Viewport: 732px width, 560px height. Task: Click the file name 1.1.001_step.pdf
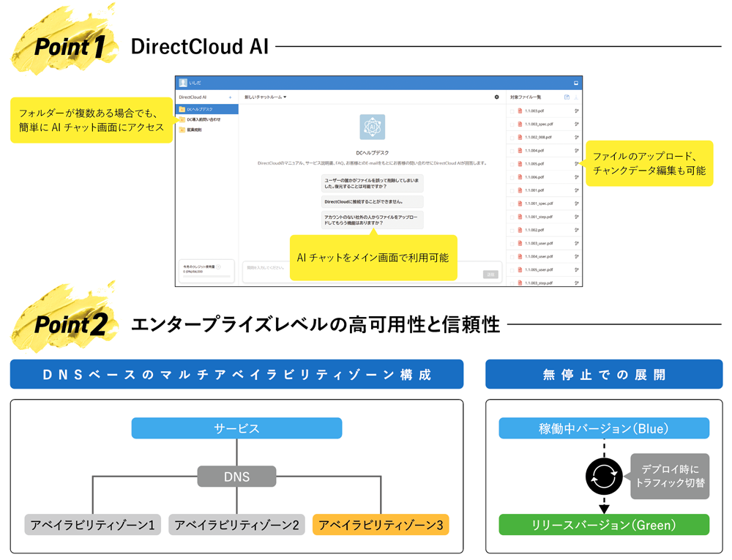tap(539, 217)
